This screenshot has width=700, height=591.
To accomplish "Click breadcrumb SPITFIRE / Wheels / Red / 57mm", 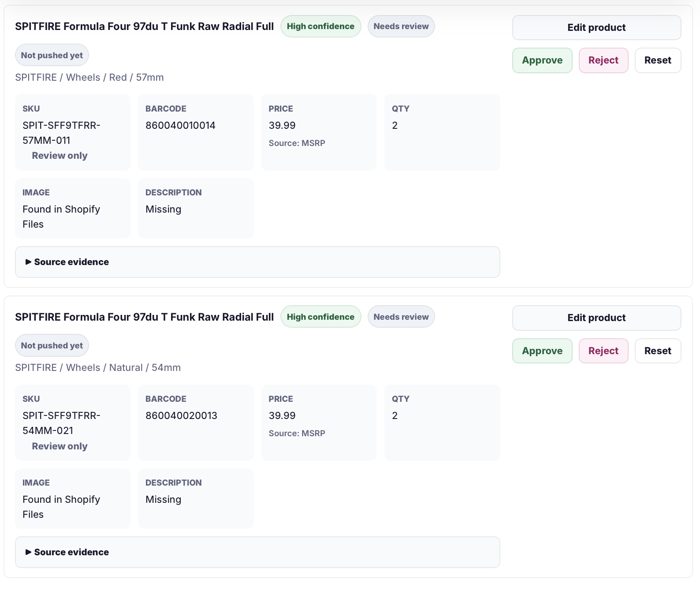I will (x=89, y=77).
